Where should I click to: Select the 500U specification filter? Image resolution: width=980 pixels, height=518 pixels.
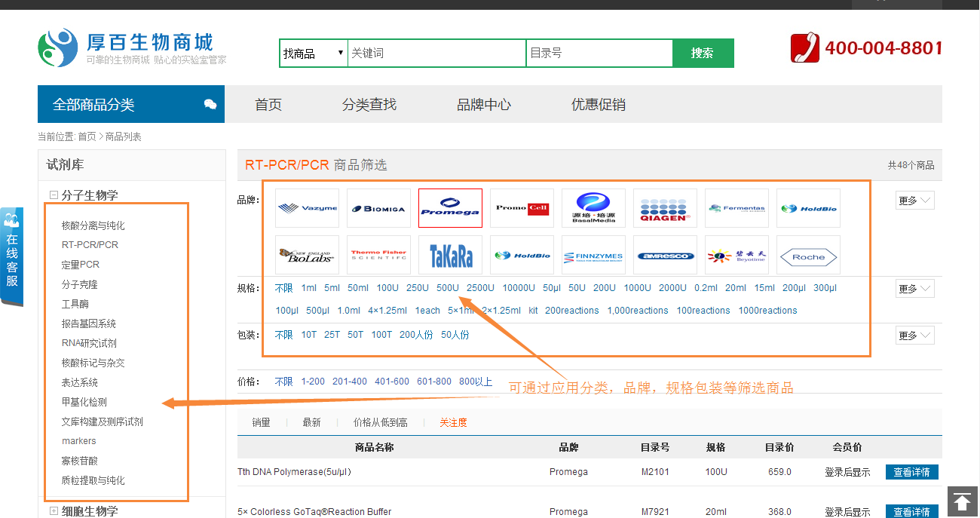click(x=447, y=288)
